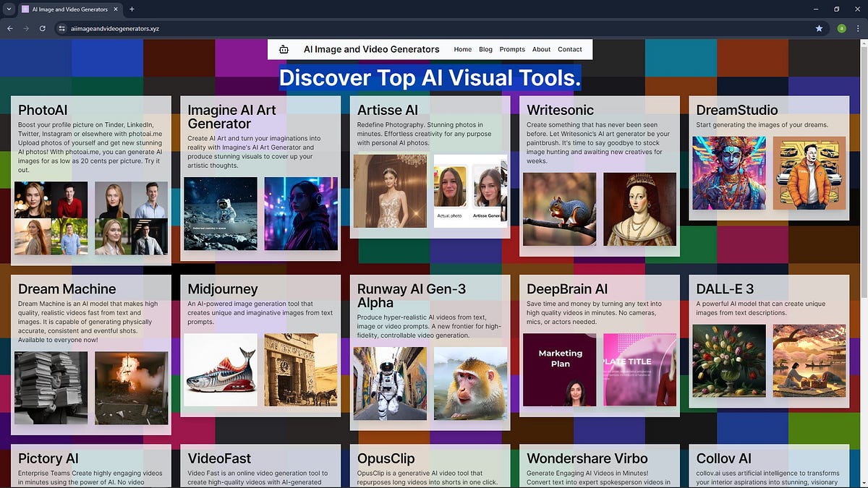868x488 pixels.
Task: Click the DreamStudio blue deity artwork
Action: coord(729,172)
